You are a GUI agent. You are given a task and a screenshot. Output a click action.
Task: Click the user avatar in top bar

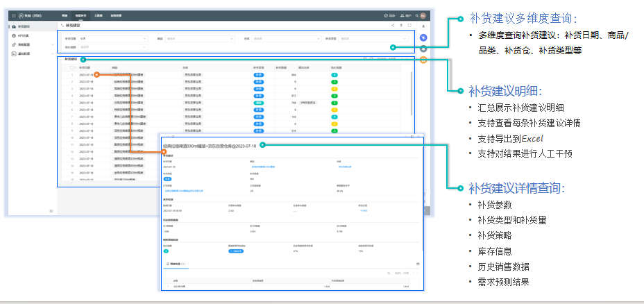(422, 15)
